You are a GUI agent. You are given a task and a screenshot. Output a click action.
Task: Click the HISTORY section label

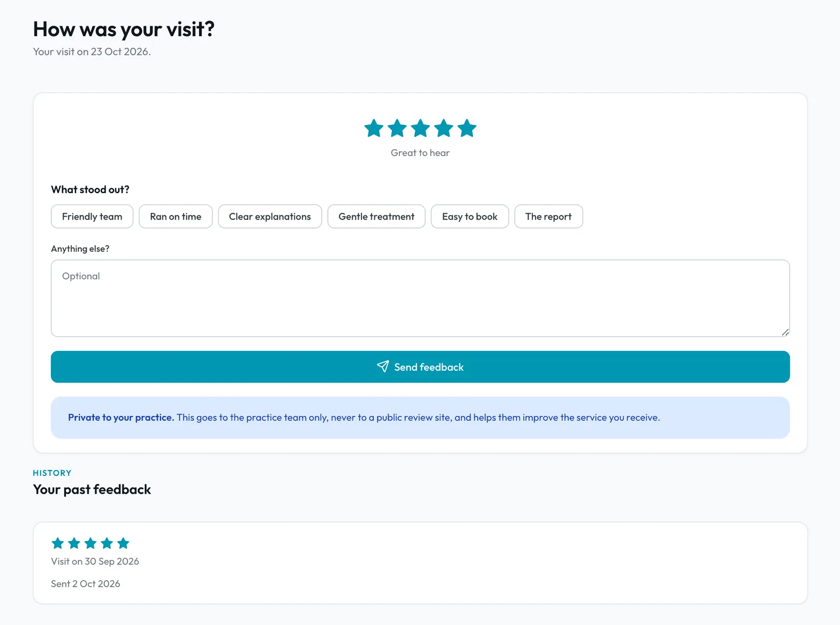tap(52, 473)
